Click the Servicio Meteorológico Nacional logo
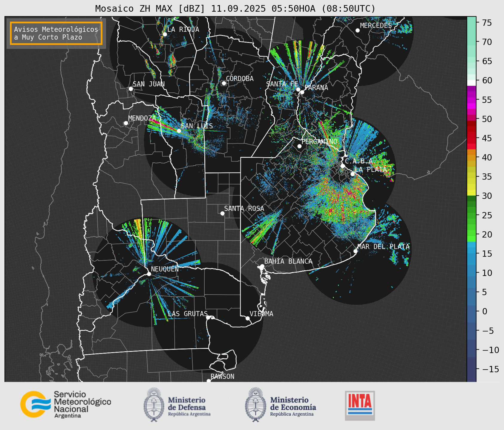 click(x=65, y=404)
